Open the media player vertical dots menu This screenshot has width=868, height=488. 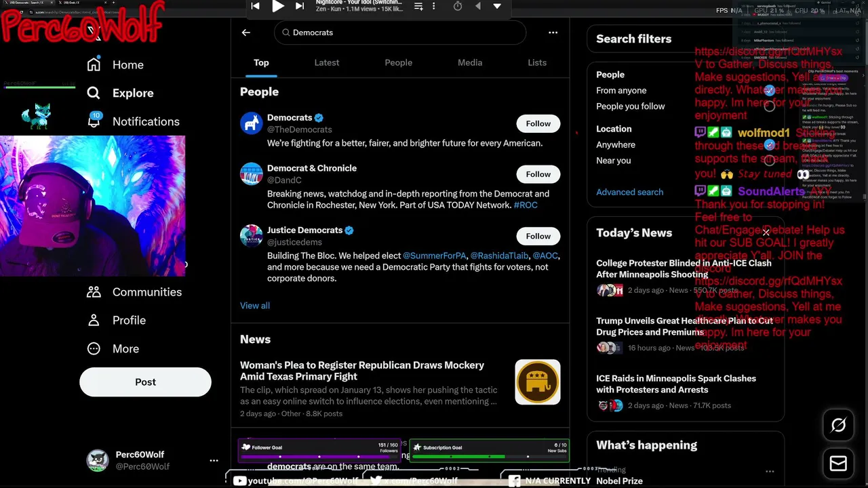click(x=434, y=6)
